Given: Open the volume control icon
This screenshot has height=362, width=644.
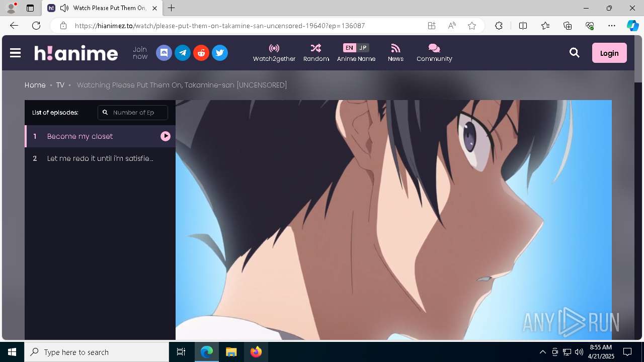Looking at the screenshot, I should point(579,352).
